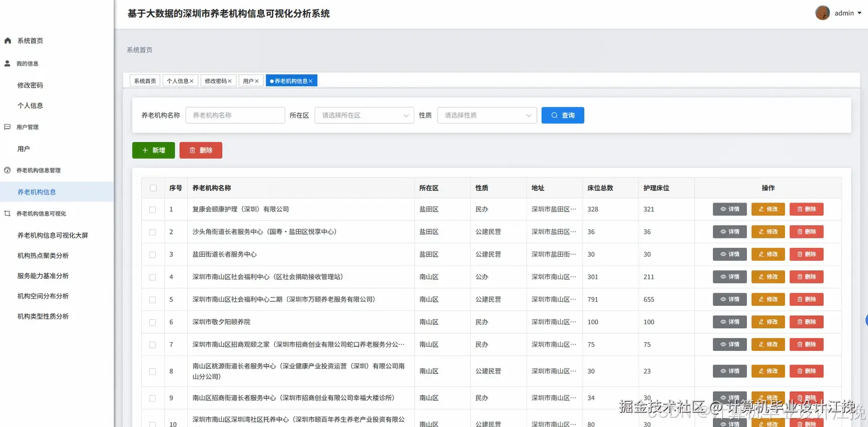
Task: Click the red 删除 button above table
Action: coord(201,151)
